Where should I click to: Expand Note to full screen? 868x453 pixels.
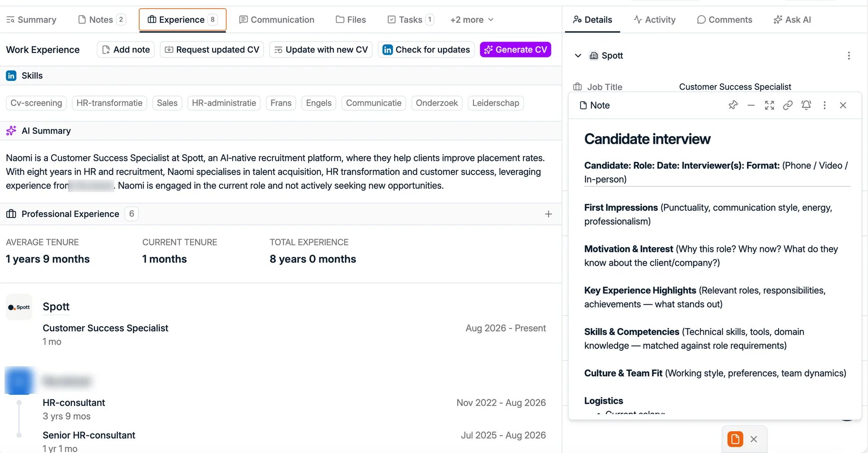[x=770, y=105]
